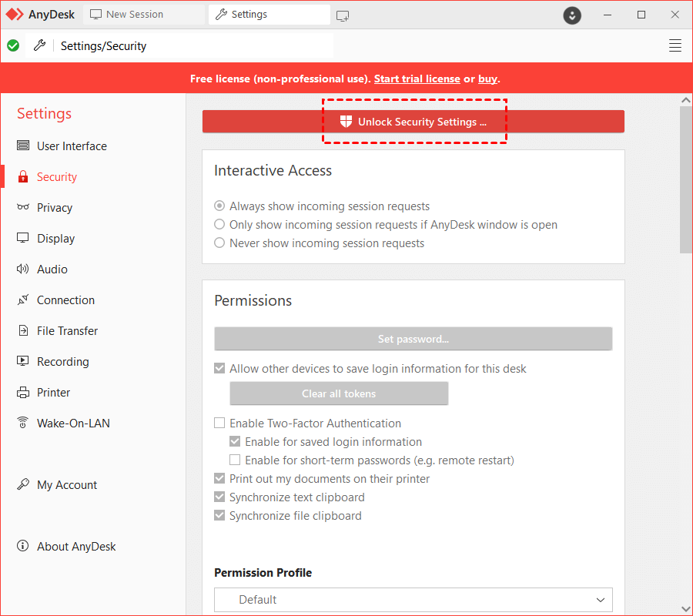Screen dimensions: 693x616
Task: Enable Two-Factor Authentication checkbox
Action: [220, 423]
